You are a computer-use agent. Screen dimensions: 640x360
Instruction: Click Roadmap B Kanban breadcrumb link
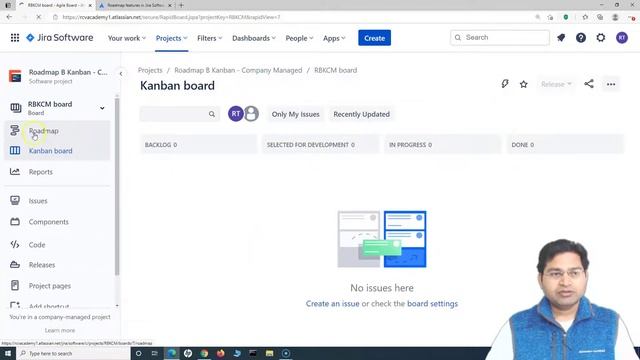[x=238, y=70]
